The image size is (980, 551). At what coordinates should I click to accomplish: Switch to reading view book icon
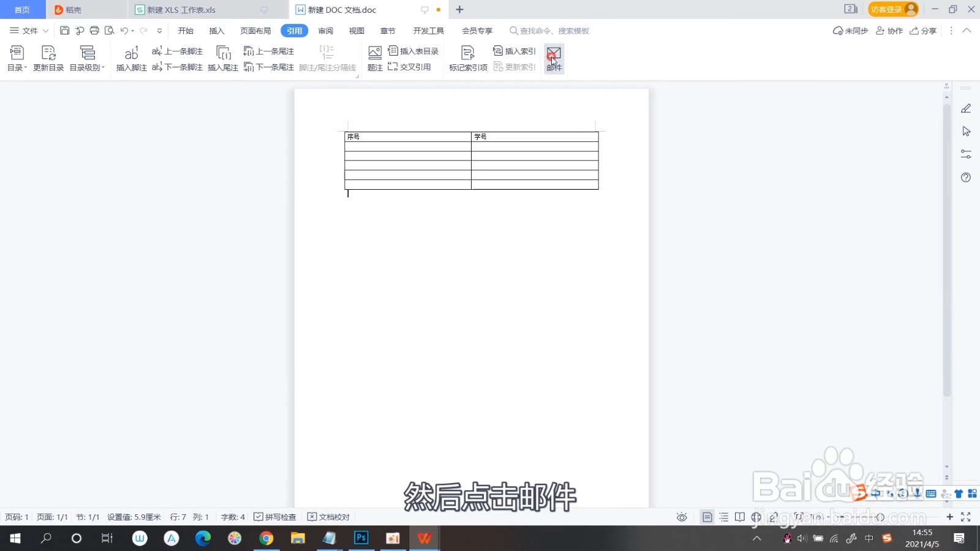coord(740,517)
